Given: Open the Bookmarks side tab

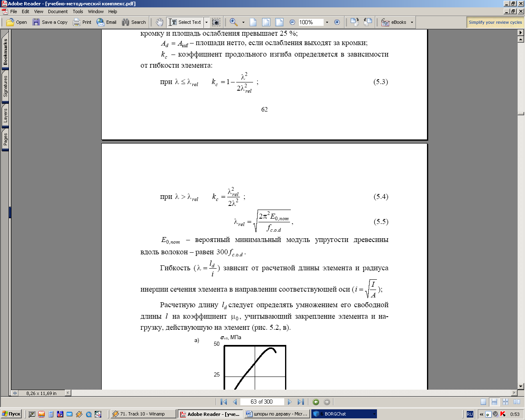Looking at the screenshot, I should point(5,52).
